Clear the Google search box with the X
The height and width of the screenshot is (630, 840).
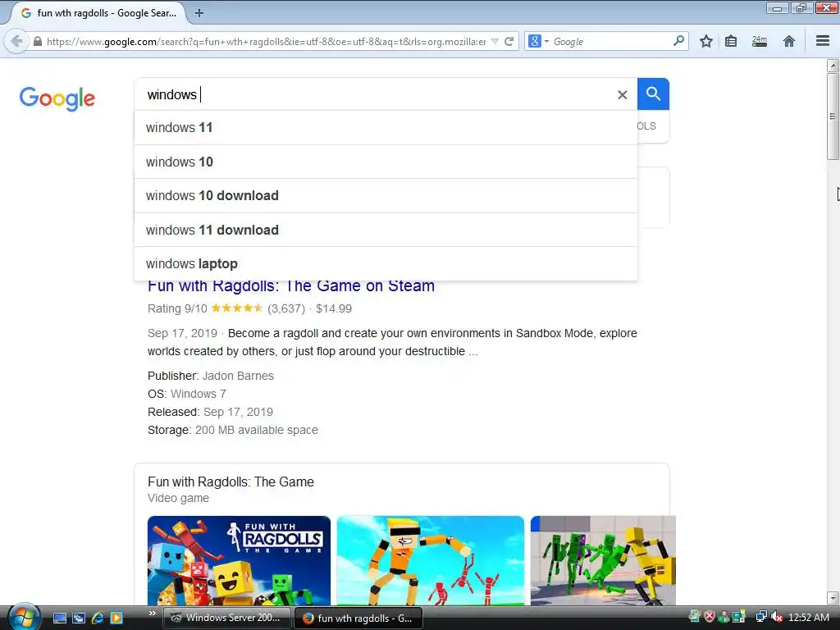coord(622,95)
